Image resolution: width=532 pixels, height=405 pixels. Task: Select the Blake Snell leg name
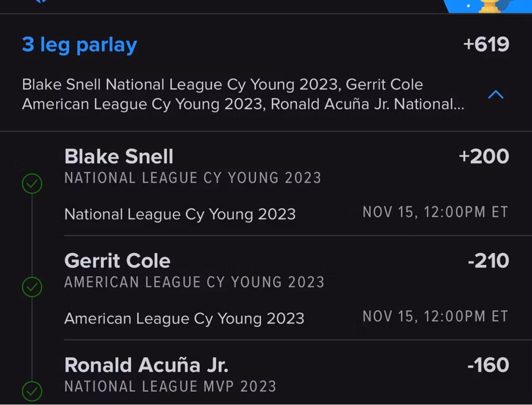pos(119,157)
